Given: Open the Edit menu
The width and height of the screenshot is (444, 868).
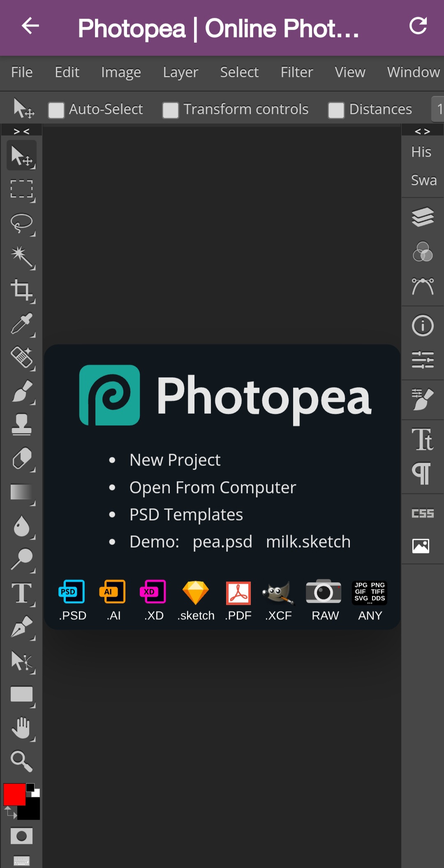Looking at the screenshot, I should tap(67, 72).
